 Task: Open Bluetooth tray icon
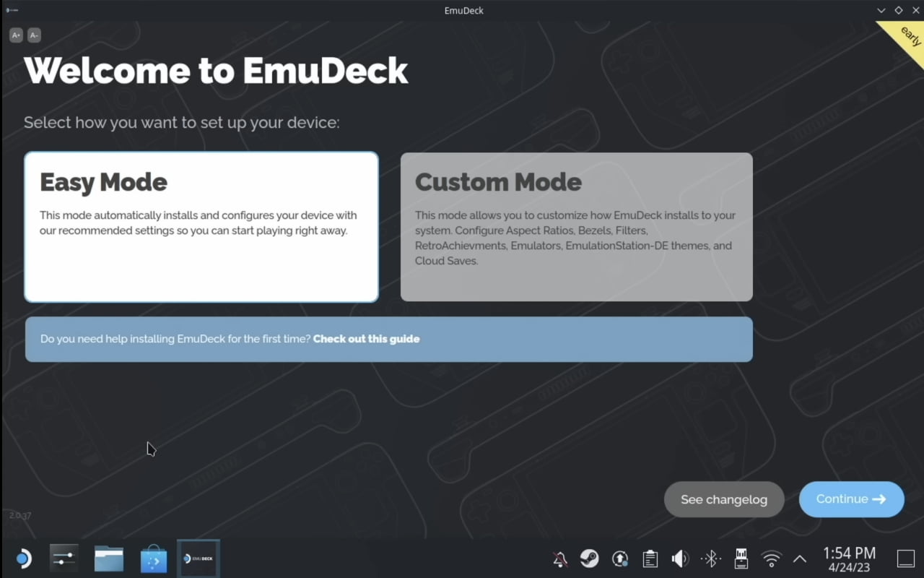(x=711, y=558)
